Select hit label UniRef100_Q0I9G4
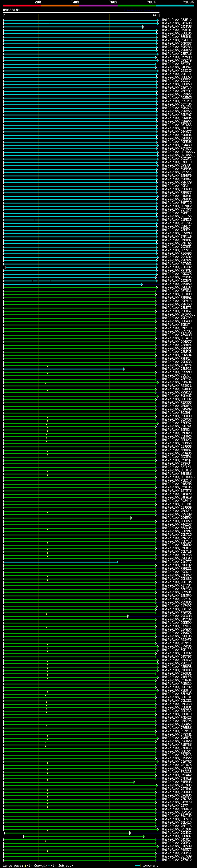The width and height of the screenshot is (197, 868). tap(177, 830)
